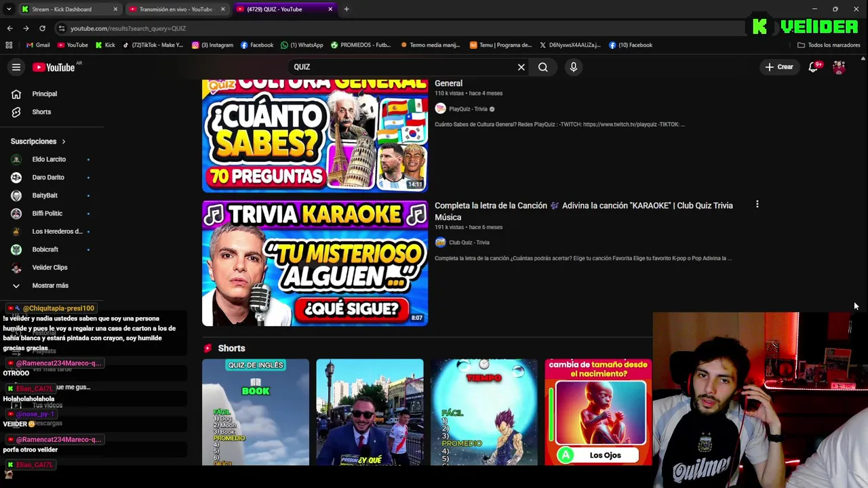Switch to Transmisión en vivo YouTube tab
Screen dimensions: 868x488
tap(176, 9)
